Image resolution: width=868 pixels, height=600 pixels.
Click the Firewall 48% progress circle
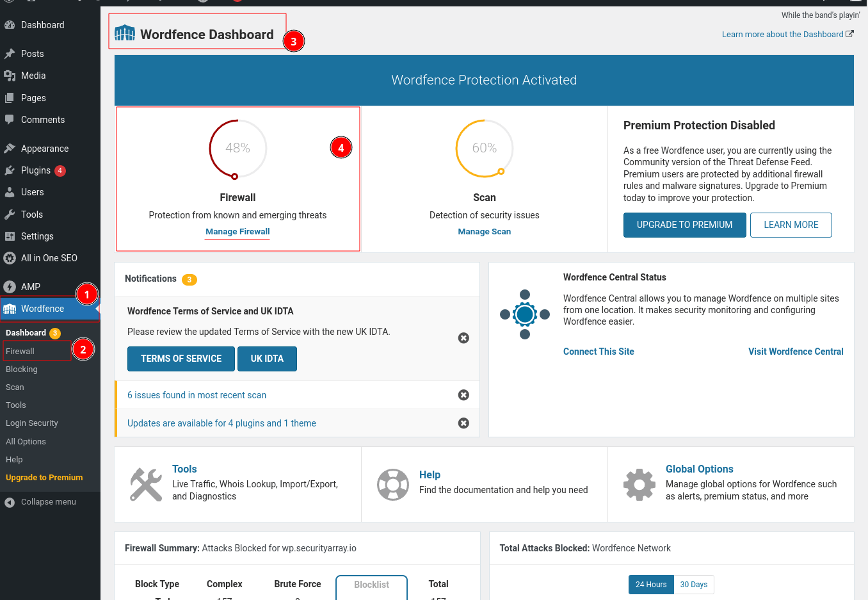[237, 149]
